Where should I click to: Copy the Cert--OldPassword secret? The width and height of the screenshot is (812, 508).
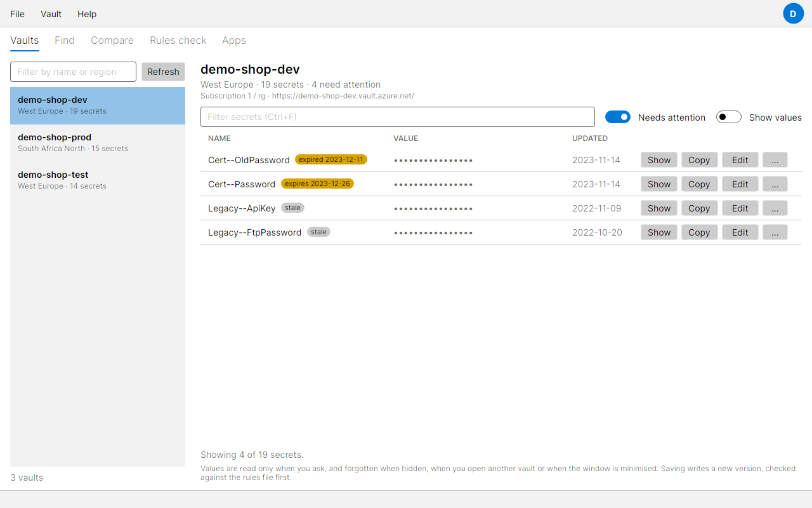pyautogui.click(x=699, y=160)
